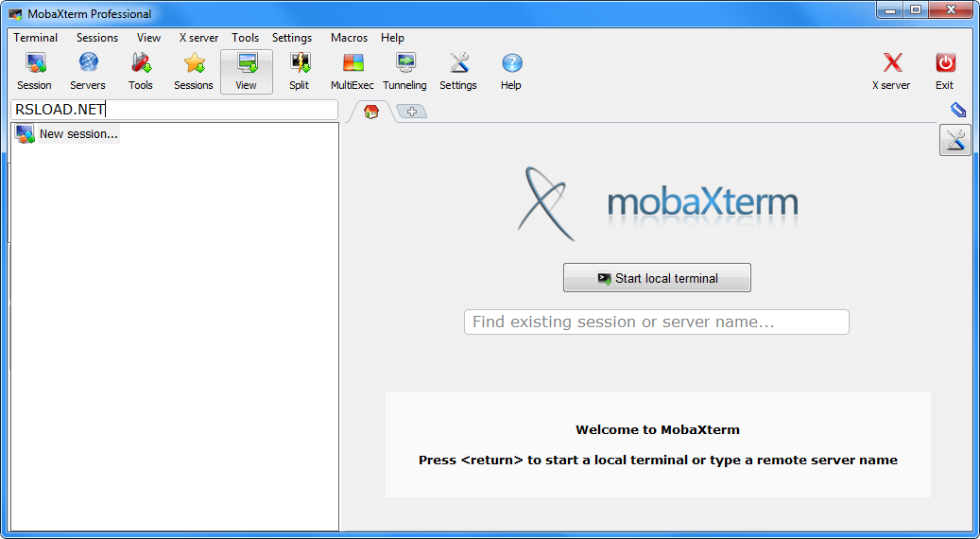This screenshot has width=980, height=539.
Task: Open the Tools Swiss-knife icon
Action: (x=141, y=71)
